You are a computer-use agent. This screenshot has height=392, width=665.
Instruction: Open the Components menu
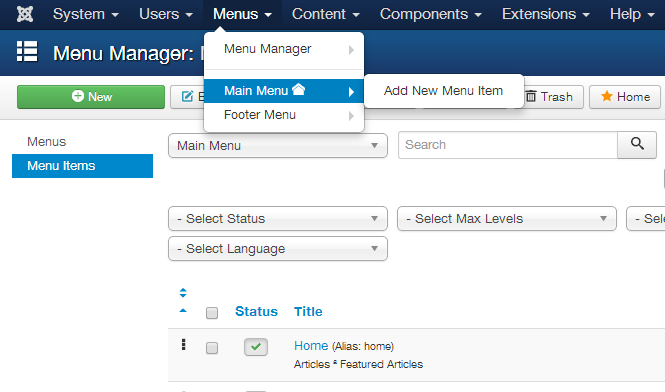tap(431, 14)
